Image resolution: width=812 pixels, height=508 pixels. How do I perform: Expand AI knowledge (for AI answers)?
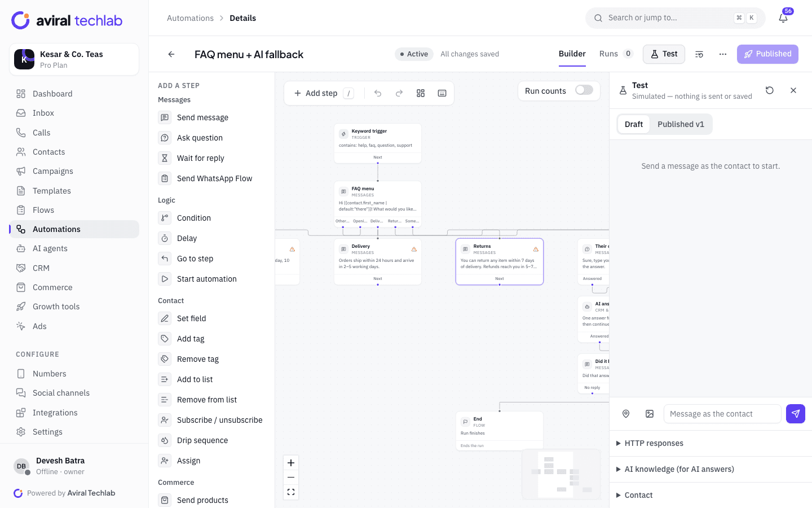point(710,469)
